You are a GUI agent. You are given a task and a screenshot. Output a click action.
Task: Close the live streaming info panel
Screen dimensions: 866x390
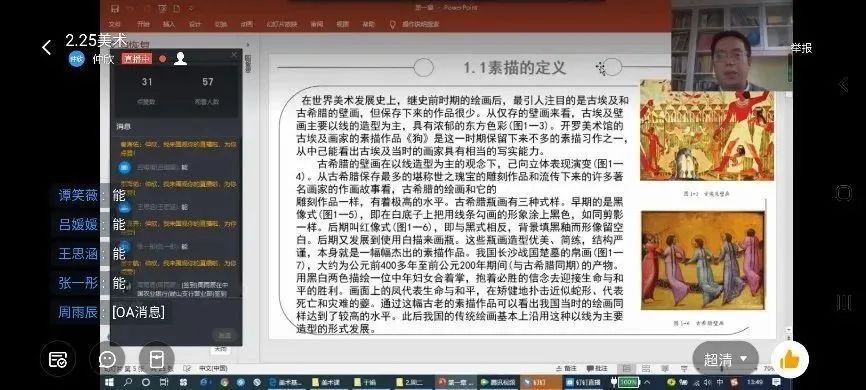click(234, 55)
